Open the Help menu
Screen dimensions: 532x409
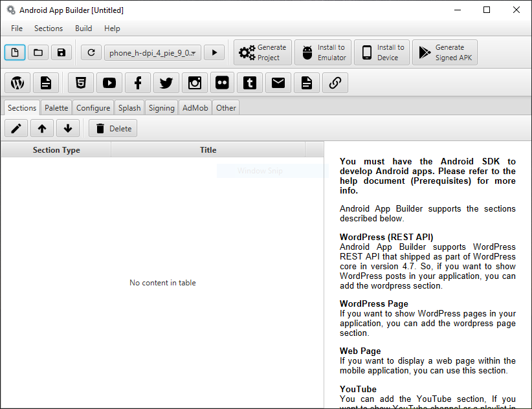[x=112, y=28]
